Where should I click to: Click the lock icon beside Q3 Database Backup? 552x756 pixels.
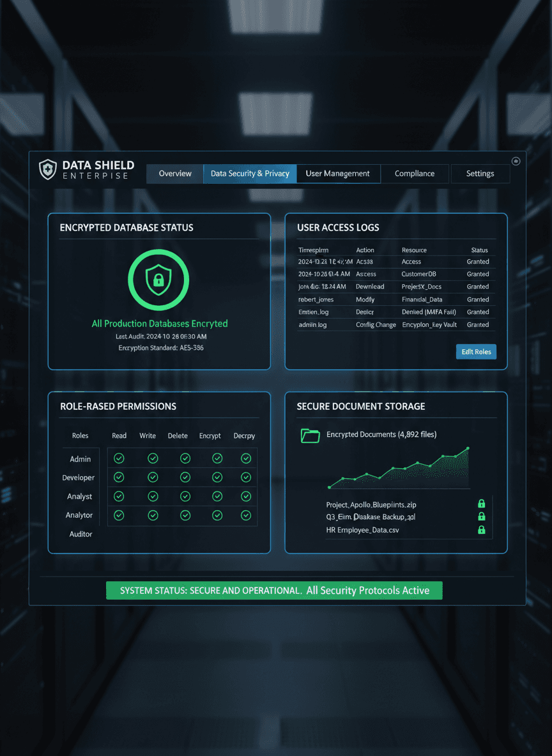coord(482,517)
